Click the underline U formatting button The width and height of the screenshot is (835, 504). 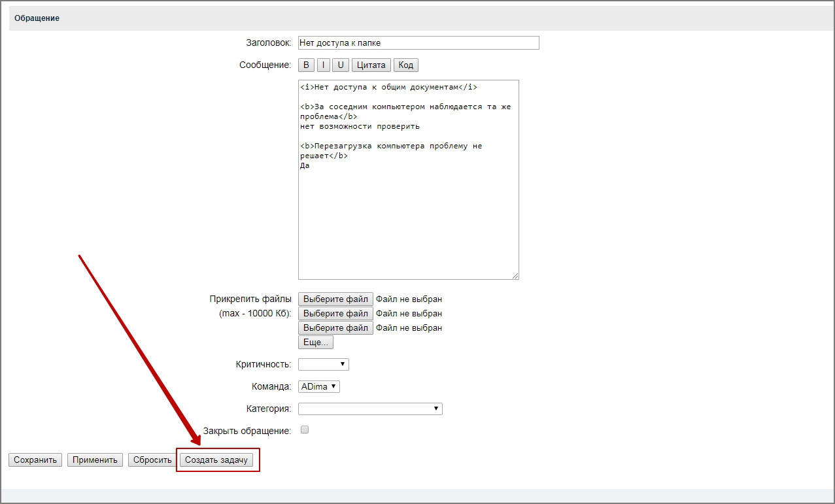pos(340,65)
